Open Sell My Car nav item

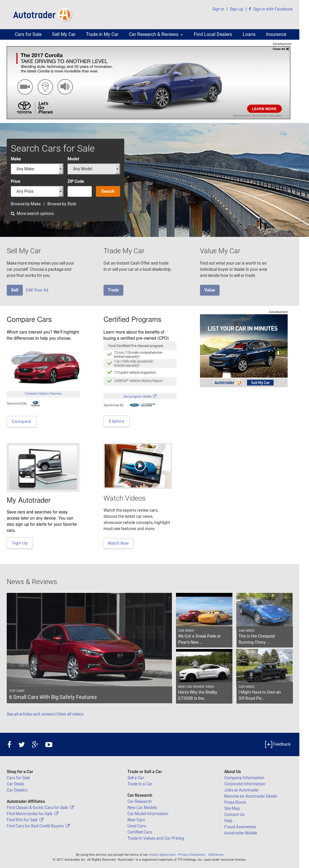pos(64,34)
